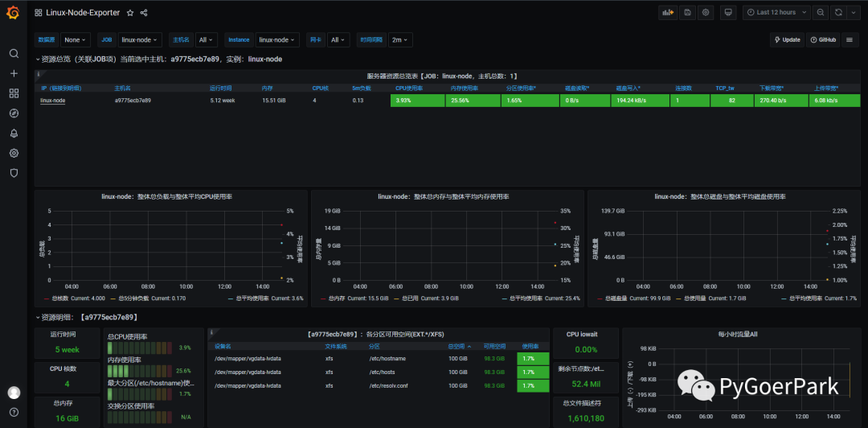The image size is (868, 428).
Task: Open the Configuration gear icon in sidebar
Action: (14, 153)
